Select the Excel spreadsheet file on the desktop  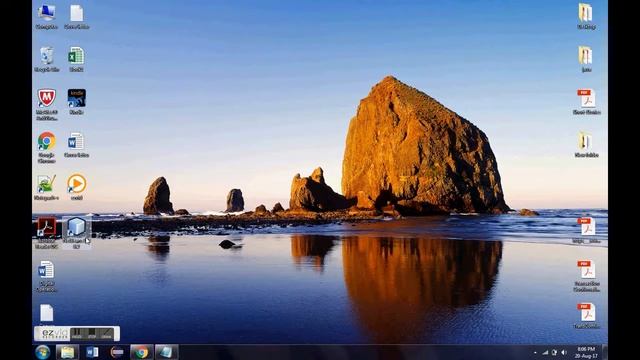(76, 59)
